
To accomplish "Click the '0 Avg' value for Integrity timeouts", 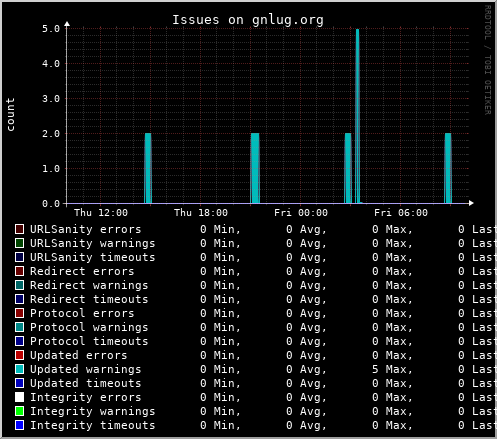I will (306, 425).
